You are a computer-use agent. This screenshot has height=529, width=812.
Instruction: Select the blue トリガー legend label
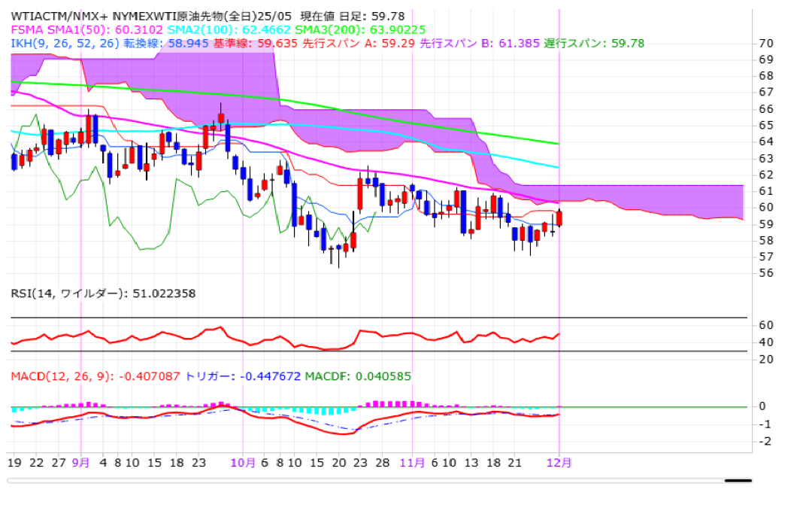pyautogui.click(x=243, y=376)
